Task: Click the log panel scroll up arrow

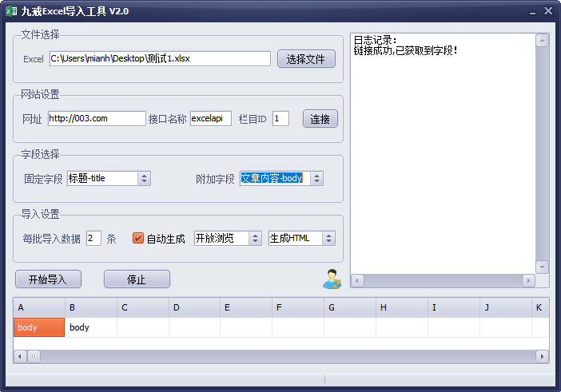Action: 542,41
